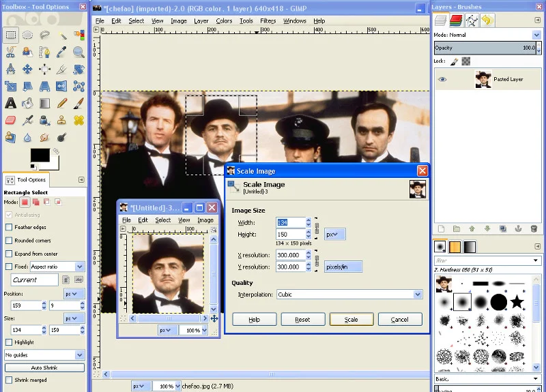
Task: Open the Interpolation Cubic dropdown
Action: pyautogui.click(x=349, y=295)
